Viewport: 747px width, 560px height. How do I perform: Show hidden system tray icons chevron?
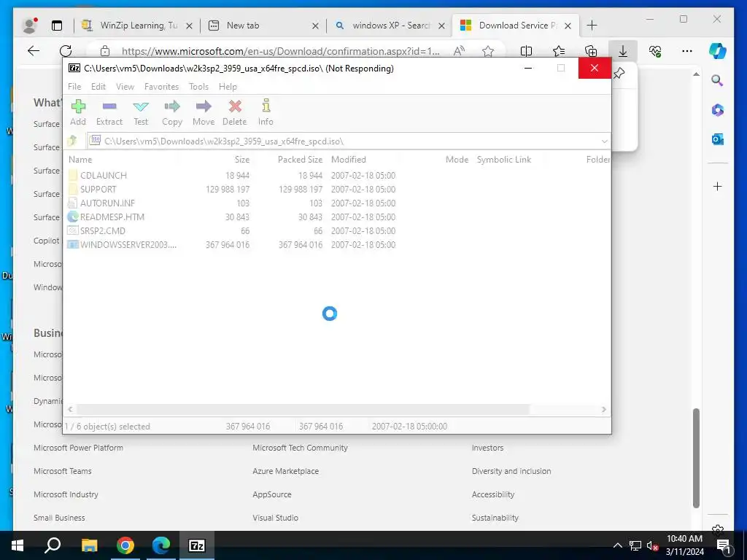pos(617,545)
